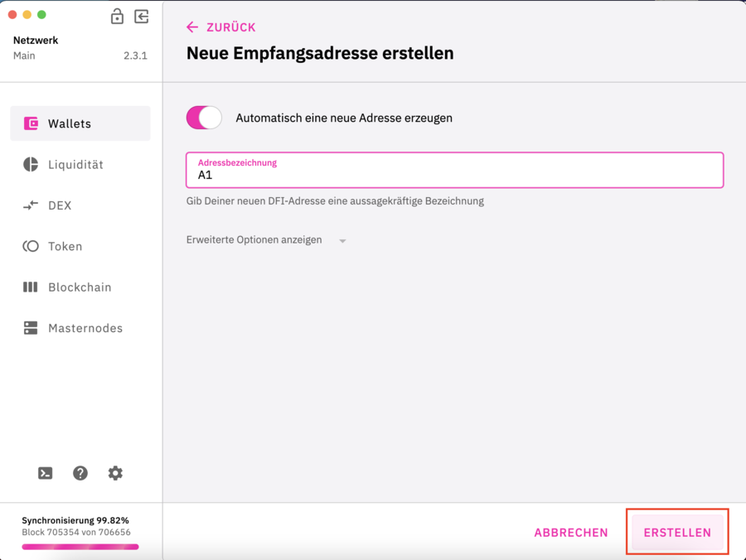Open the console terminal icon
The height and width of the screenshot is (560, 746).
tap(46, 473)
